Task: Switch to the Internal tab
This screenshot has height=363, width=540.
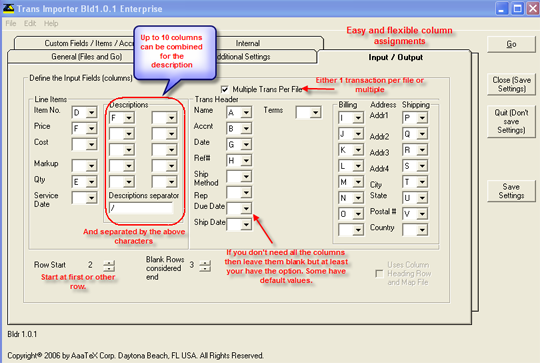Action: point(248,43)
